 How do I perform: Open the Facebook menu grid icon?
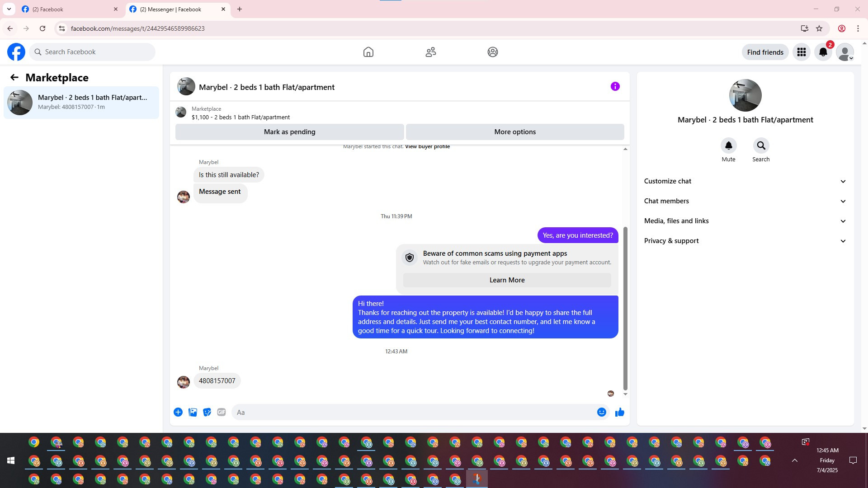pyautogui.click(x=801, y=52)
